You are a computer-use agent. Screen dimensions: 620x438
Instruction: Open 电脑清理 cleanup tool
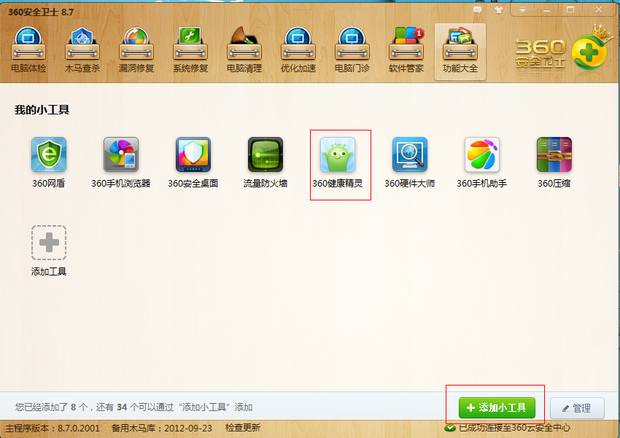point(244,50)
